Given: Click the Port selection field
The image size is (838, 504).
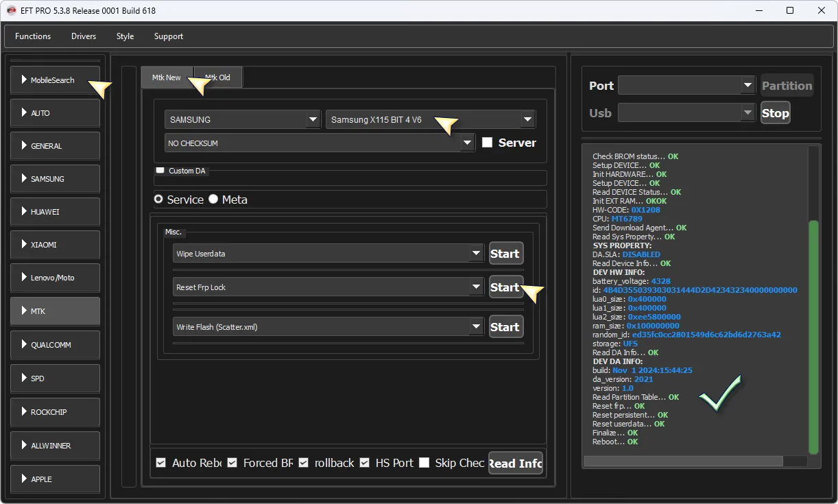Looking at the screenshot, I should click(x=686, y=86).
